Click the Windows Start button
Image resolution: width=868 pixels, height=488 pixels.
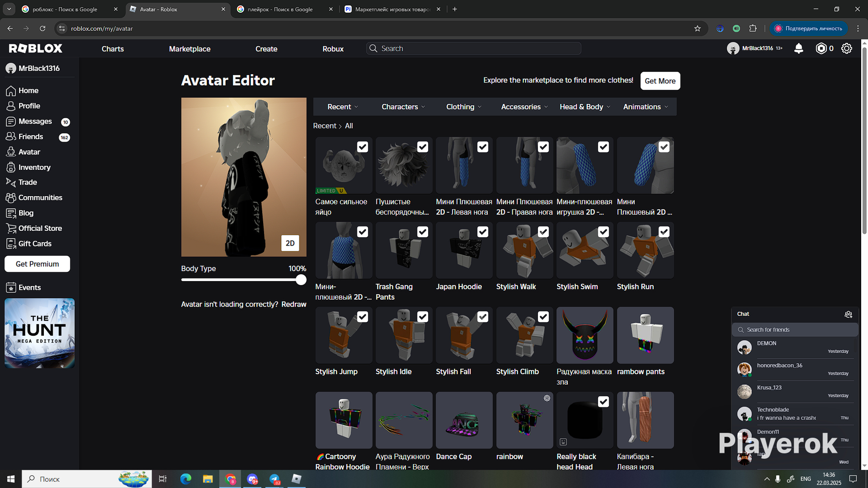coord(11,479)
